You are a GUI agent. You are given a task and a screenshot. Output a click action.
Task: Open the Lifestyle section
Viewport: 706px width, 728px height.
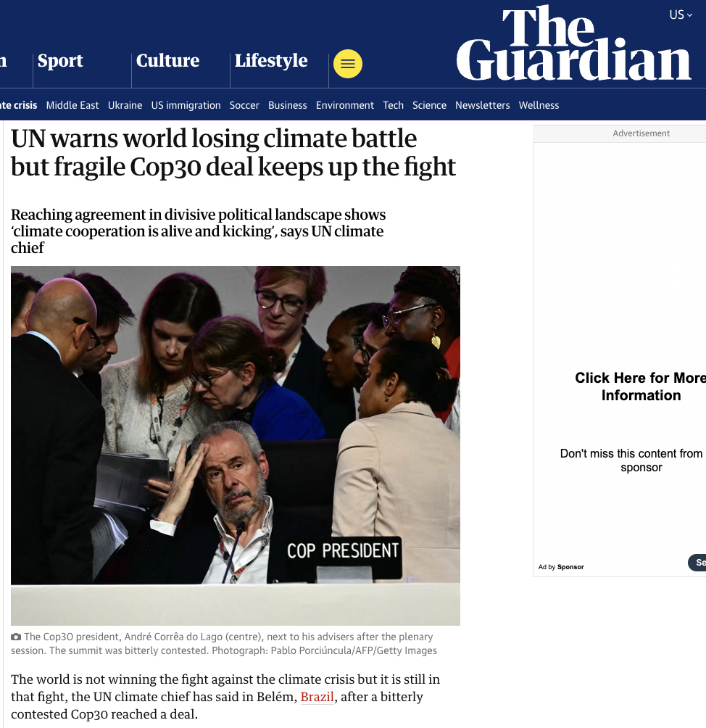271,61
